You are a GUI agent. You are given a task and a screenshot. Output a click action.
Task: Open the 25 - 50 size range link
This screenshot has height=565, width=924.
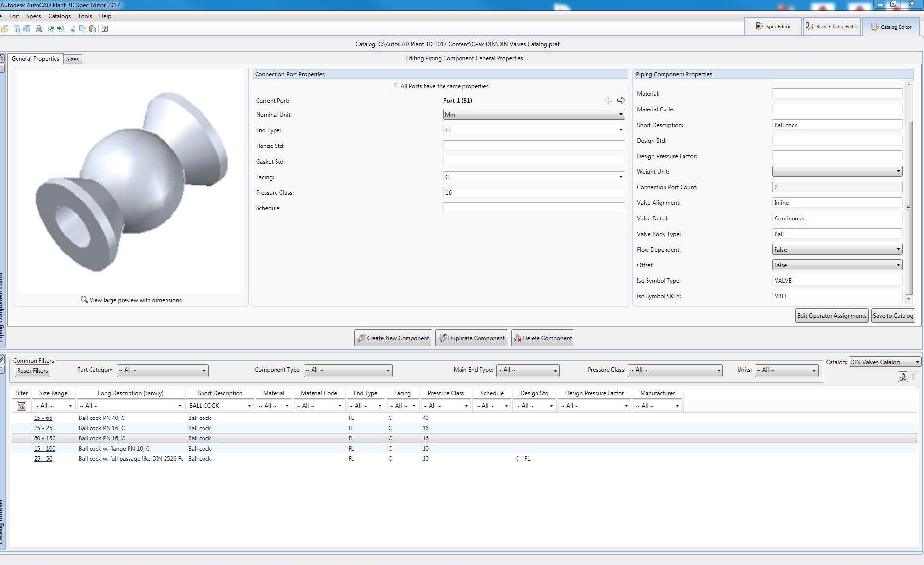click(x=43, y=459)
